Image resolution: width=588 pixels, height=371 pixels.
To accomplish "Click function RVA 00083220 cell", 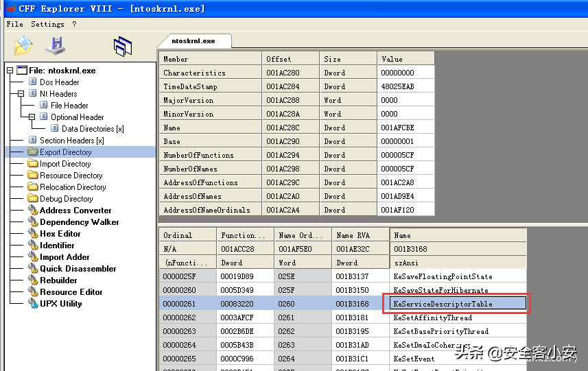I will point(245,304).
